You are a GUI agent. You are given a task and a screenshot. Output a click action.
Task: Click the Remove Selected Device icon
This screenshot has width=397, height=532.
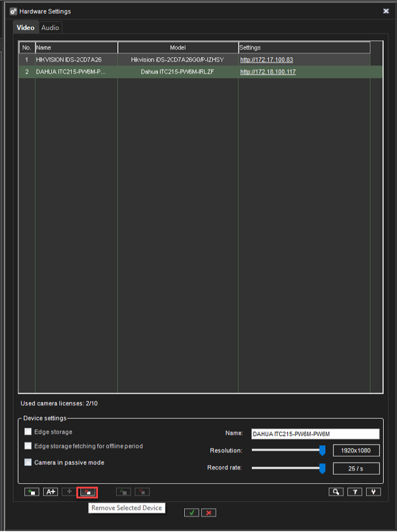(x=87, y=492)
